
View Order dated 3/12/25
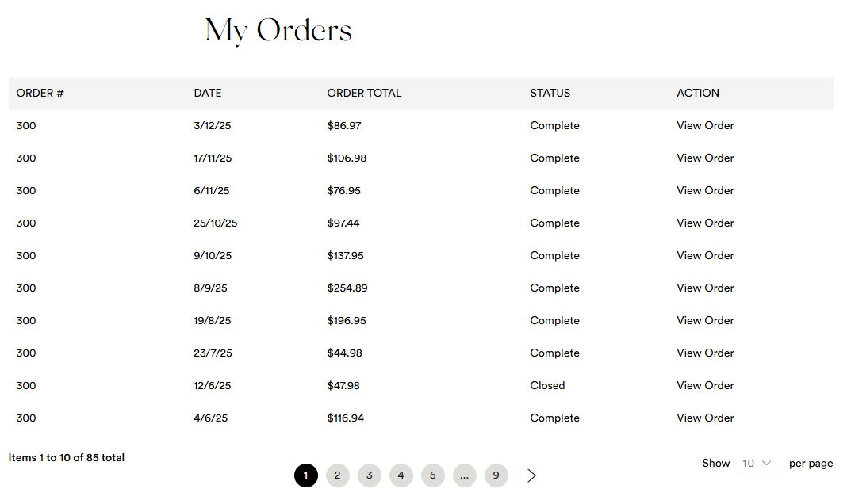point(705,126)
